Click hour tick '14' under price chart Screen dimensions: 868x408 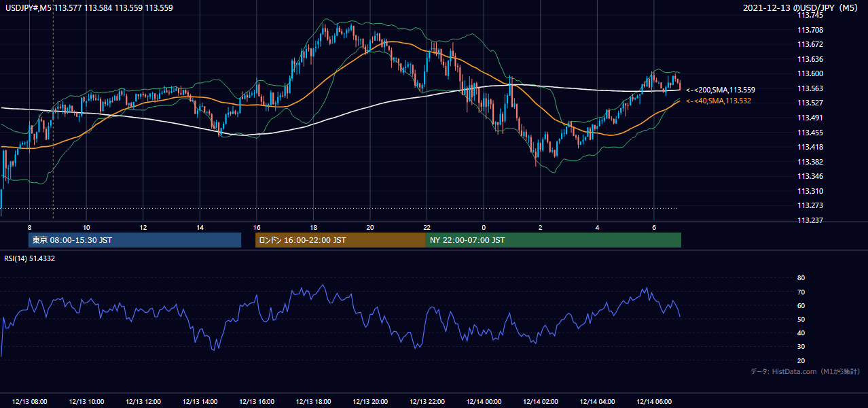[x=200, y=227]
